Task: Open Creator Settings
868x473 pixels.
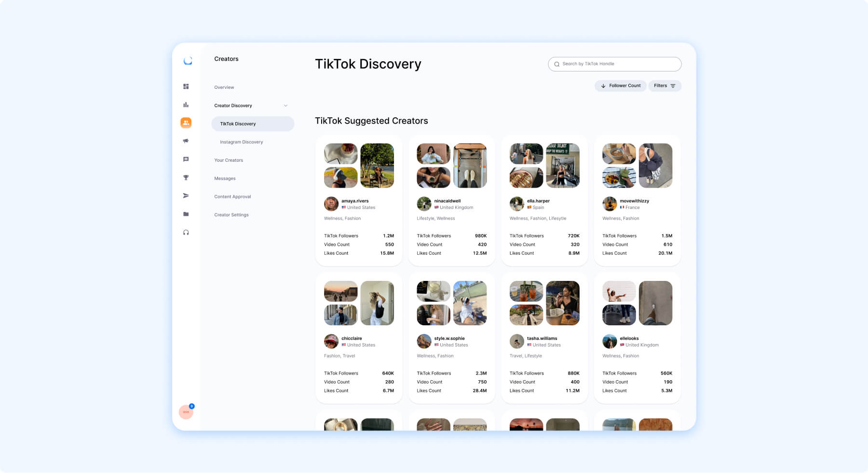Action: pyautogui.click(x=231, y=215)
